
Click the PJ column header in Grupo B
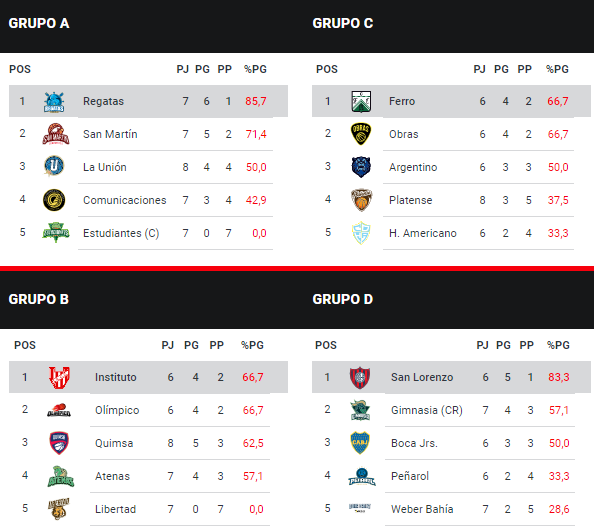point(167,345)
